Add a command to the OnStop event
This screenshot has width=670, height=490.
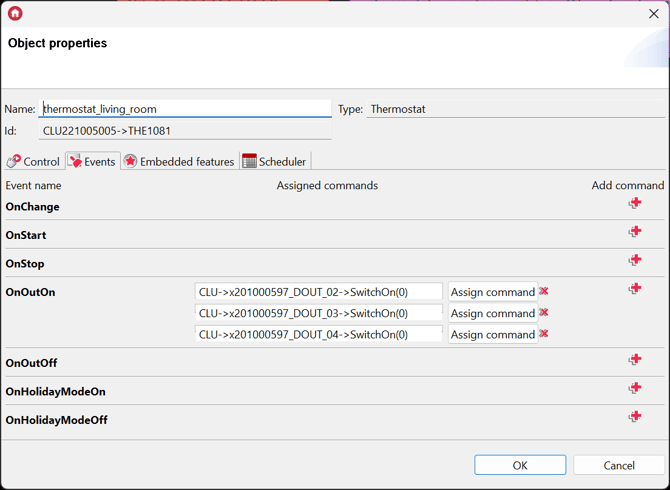635,260
